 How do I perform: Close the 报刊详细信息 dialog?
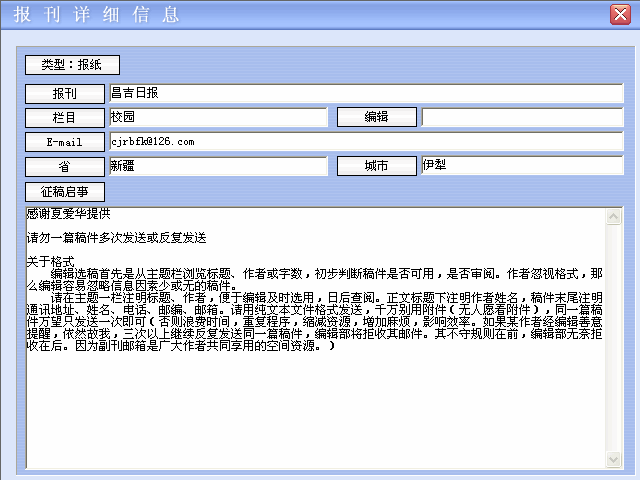[620, 15]
